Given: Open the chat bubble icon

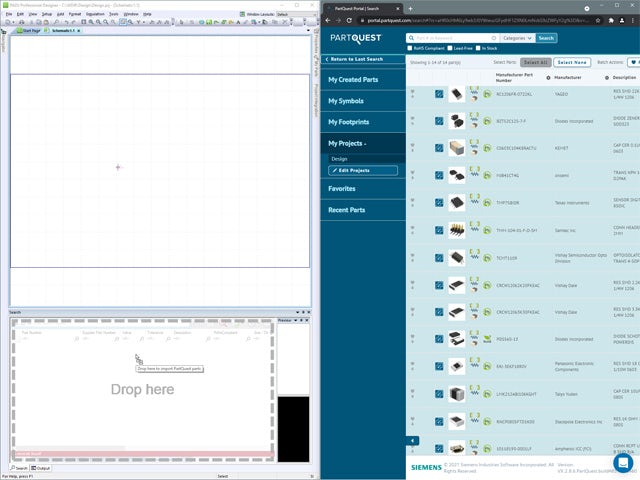Looking at the screenshot, I should (623, 463).
